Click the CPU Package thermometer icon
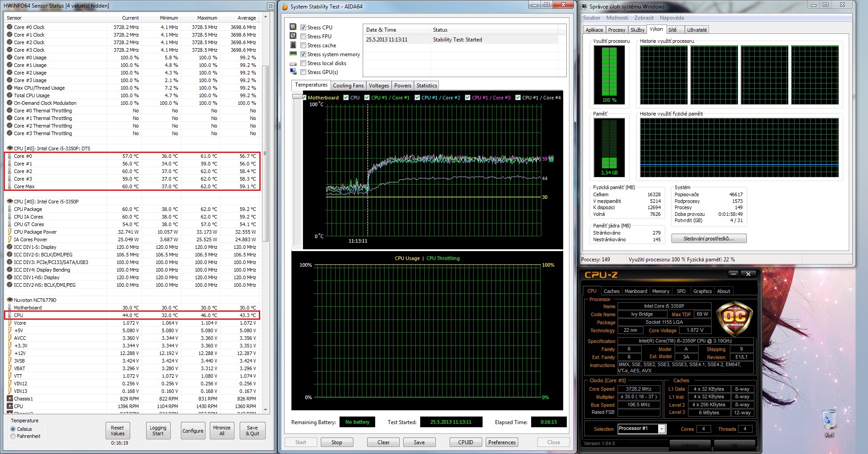 click(x=9, y=209)
